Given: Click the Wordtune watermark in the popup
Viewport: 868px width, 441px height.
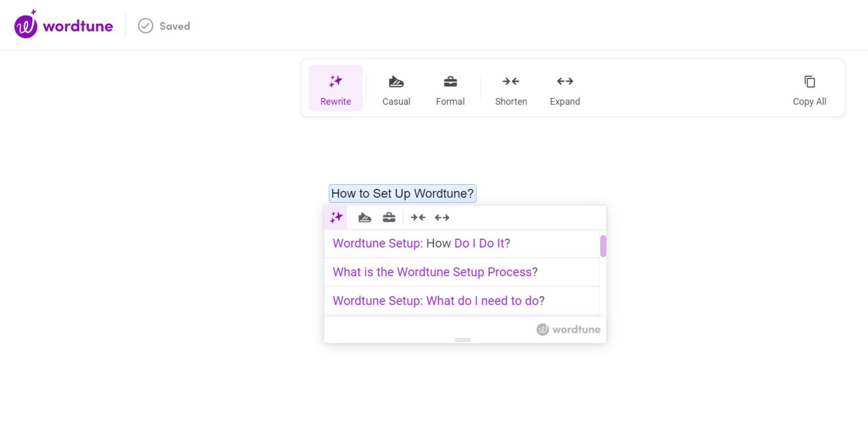Looking at the screenshot, I should tap(568, 329).
